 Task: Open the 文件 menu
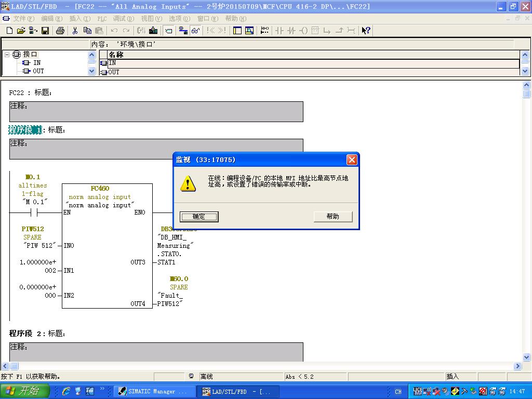tap(24, 18)
